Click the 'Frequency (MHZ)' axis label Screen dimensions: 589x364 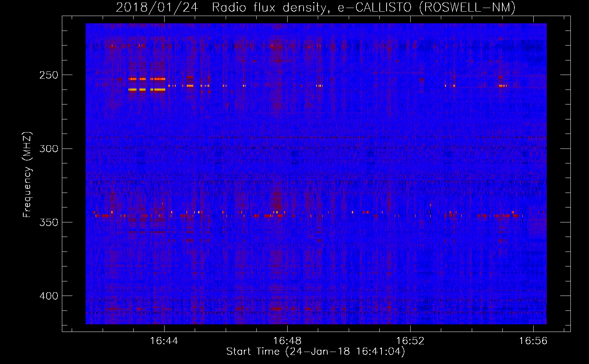[x=27, y=175]
